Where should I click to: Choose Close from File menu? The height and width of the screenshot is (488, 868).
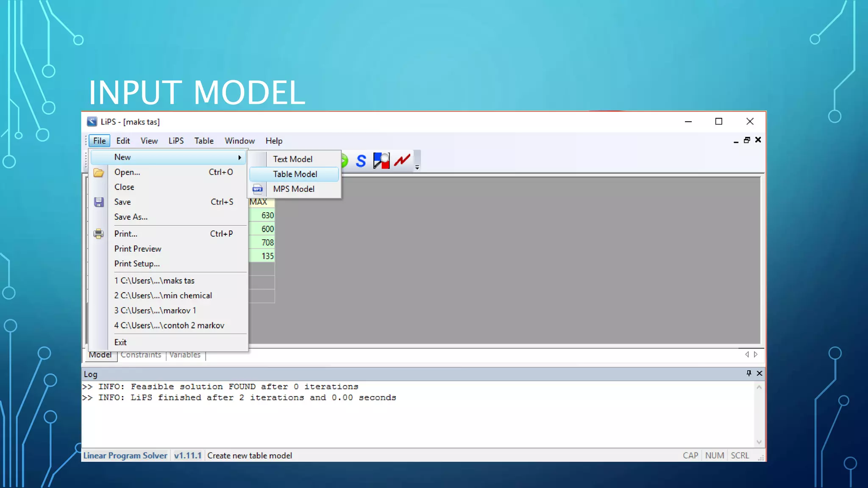169,187
